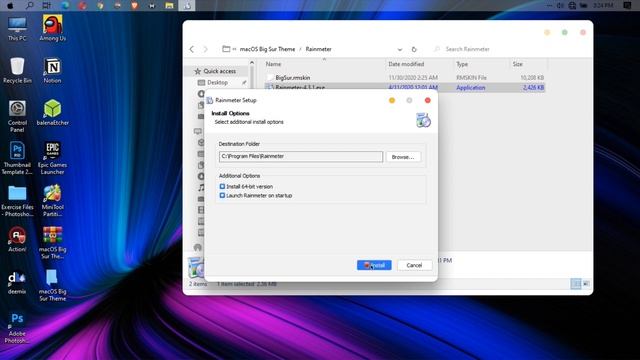640x360 pixels.
Task: Cancel the Rainmeter Setup
Action: coord(414,265)
